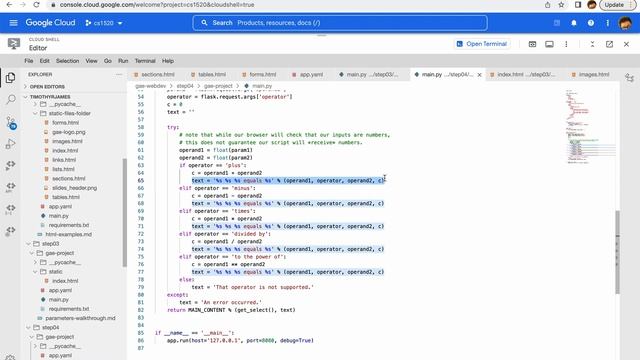Click the Chrome Update button
This screenshot has width=640, height=360.
(x=618, y=5)
